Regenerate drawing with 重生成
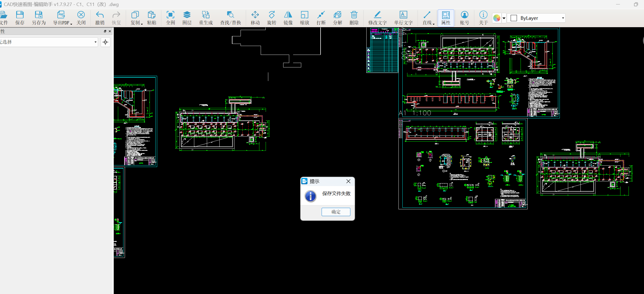The height and width of the screenshot is (294, 644). (x=206, y=18)
